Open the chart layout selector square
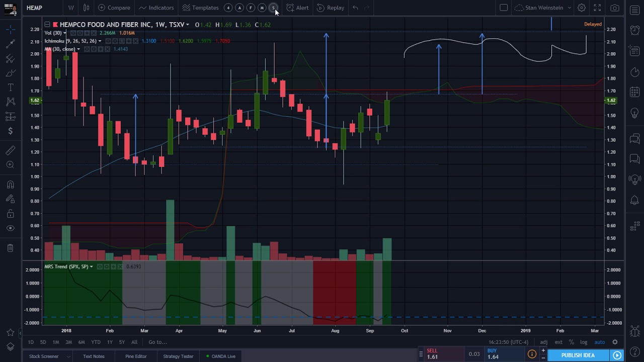Viewport: 644px width, 362px height. (504, 8)
